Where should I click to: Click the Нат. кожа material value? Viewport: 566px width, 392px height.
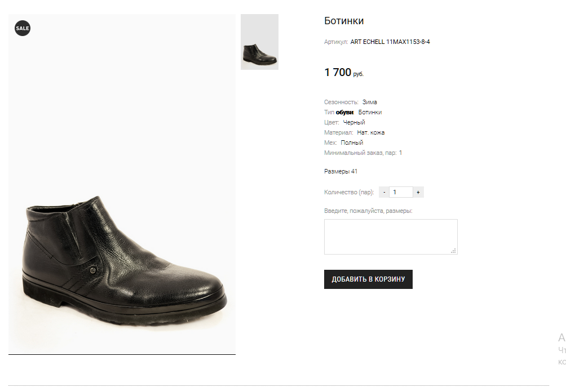tap(371, 132)
